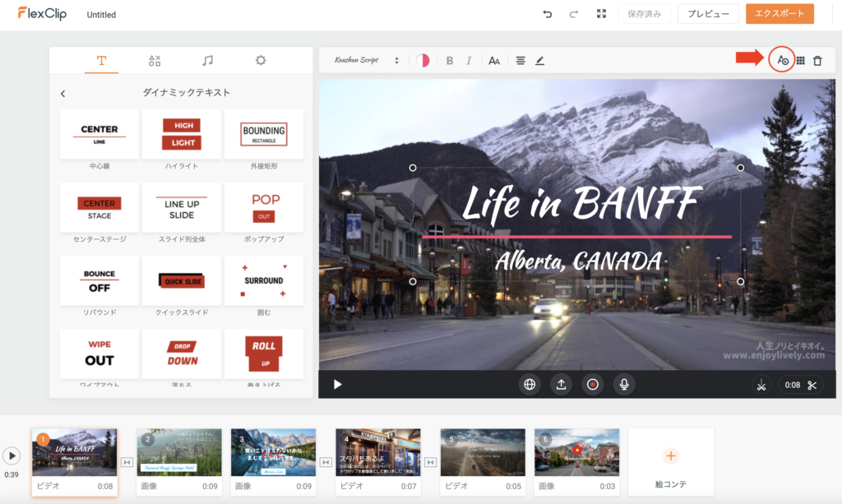
Task: Switch to the Elements shapes tab
Action: pos(155,61)
